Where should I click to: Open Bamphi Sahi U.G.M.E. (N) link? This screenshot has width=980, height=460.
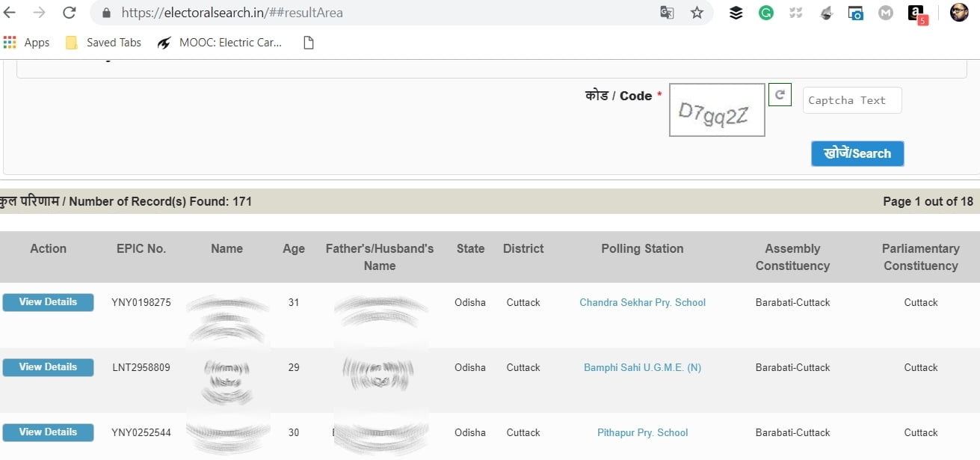tap(642, 368)
